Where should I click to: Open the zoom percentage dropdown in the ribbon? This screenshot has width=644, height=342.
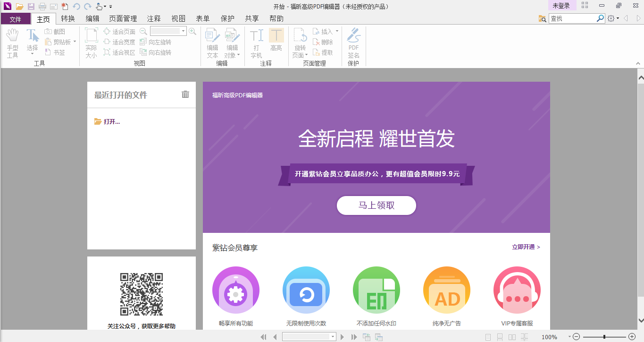click(x=184, y=31)
